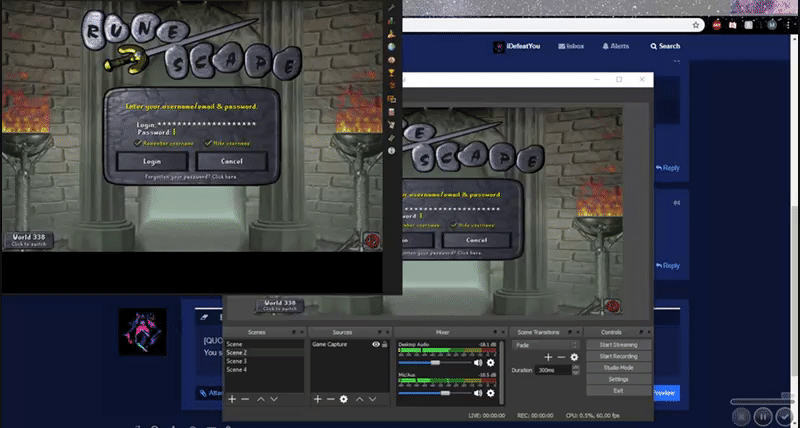Screen dimensions: 800x428
Task: Toggle Hide username checkbox in OBS preview
Action: [x=453, y=224]
